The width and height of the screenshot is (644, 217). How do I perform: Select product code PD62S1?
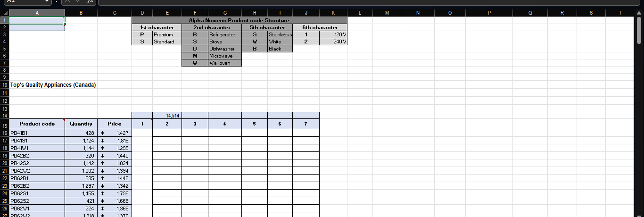point(37,193)
